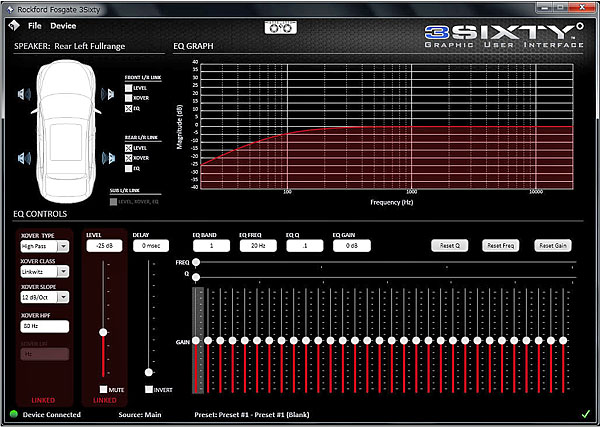The image size is (600, 427).
Task: Select the front right speaker icon
Action: (x=108, y=94)
